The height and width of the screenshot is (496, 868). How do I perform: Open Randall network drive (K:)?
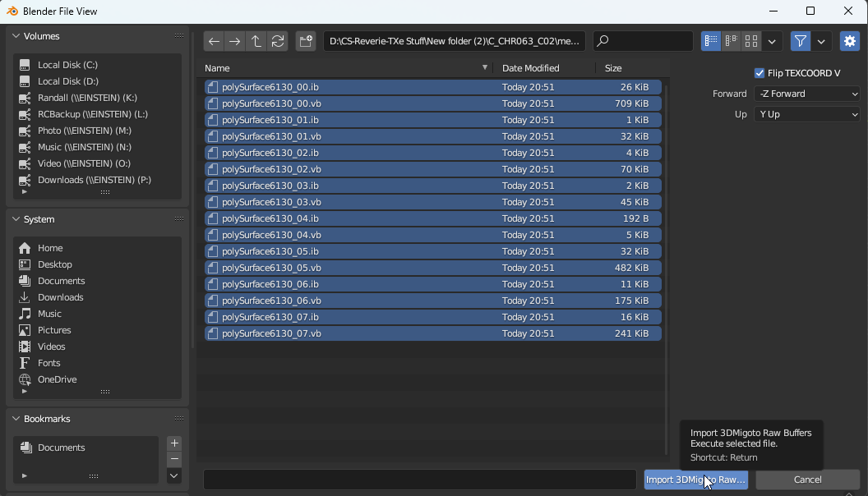(98, 98)
